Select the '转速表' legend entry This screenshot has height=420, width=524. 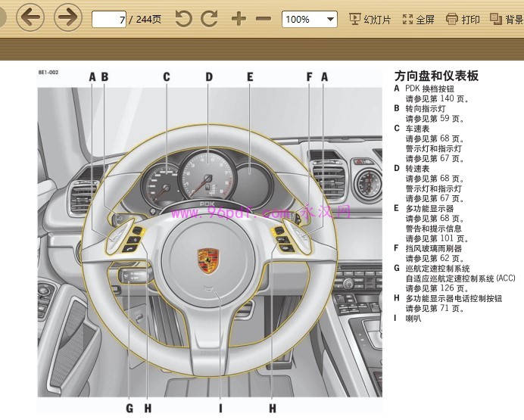click(x=417, y=169)
